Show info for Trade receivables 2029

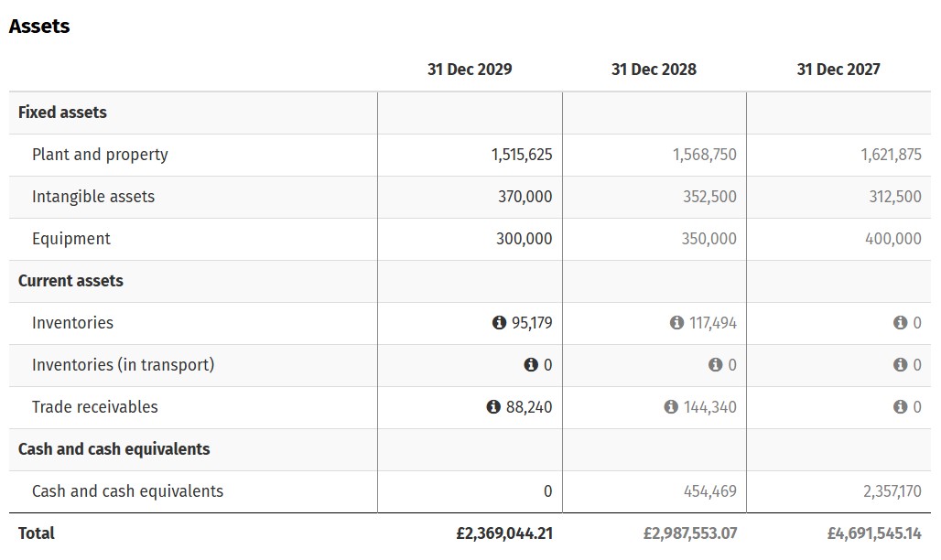(493, 407)
